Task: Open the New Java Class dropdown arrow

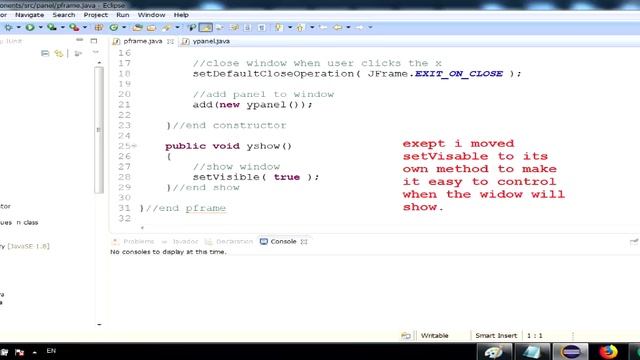Action: (124, 27)
